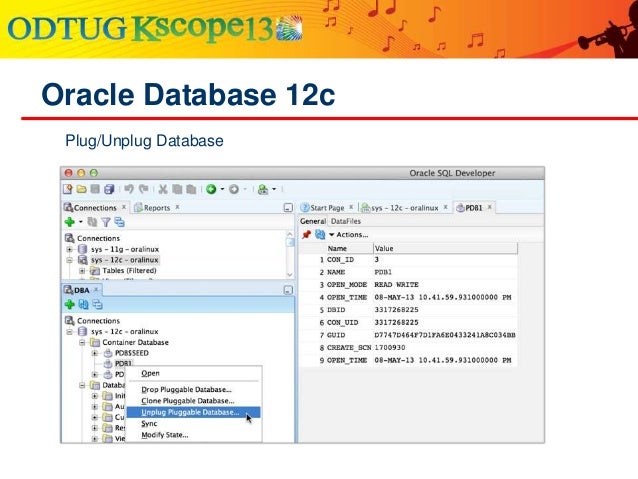Click the grayed Save toolbar icon

[95, 189]
